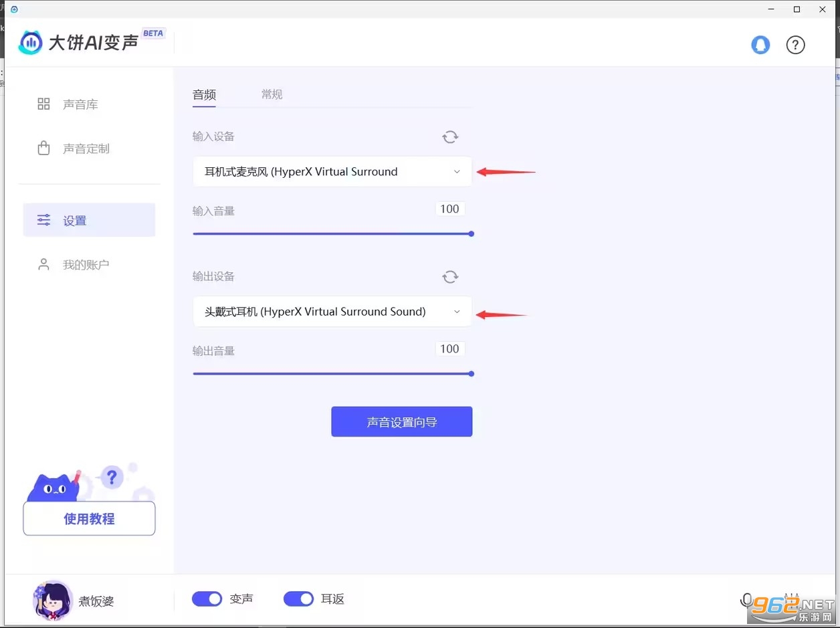Screen dimensions: 840x628
Task: Go to 我的账户 in the sidebar
Action: [86, 265]
